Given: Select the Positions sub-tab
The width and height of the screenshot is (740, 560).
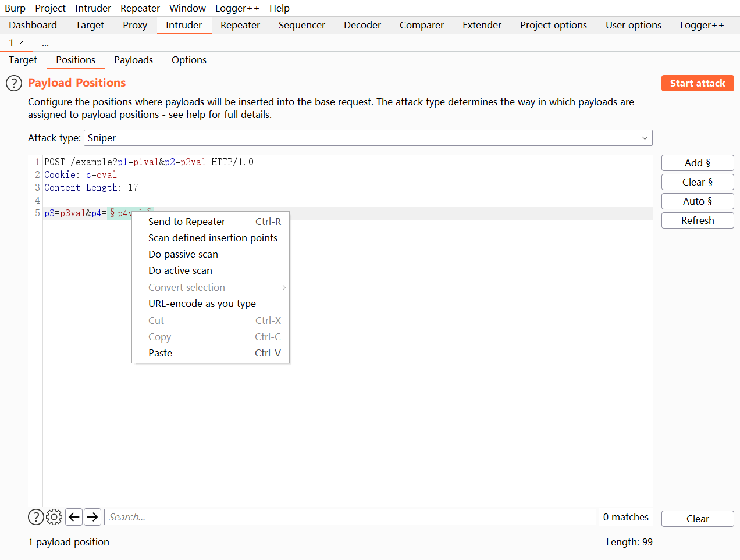Looking at the screenshot, I should pyautogui.click(x=76, y=60).
